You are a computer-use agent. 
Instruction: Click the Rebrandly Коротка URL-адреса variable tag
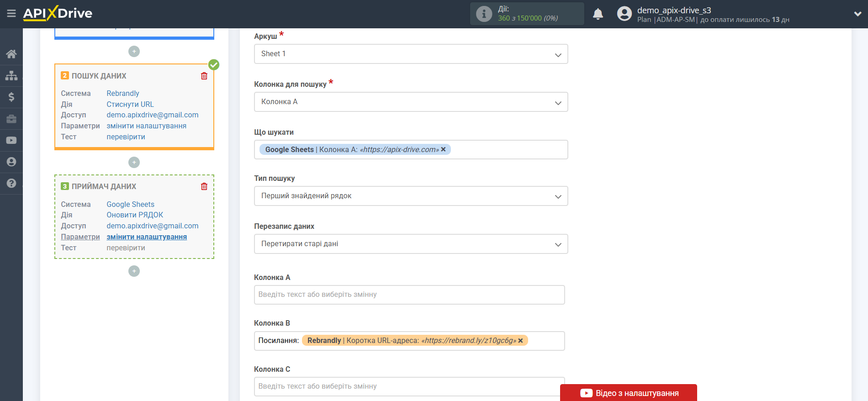point(415,340)
